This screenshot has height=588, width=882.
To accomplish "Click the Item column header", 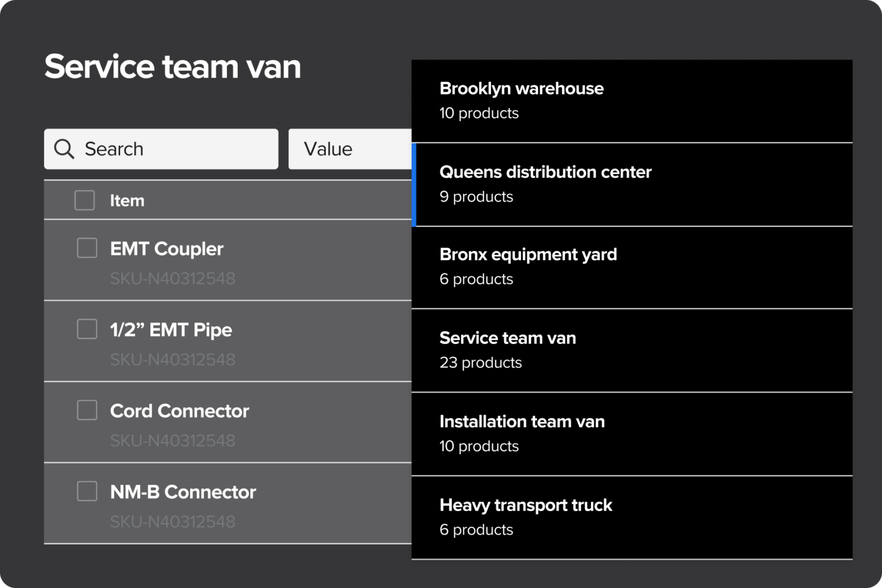I will 127,200.
